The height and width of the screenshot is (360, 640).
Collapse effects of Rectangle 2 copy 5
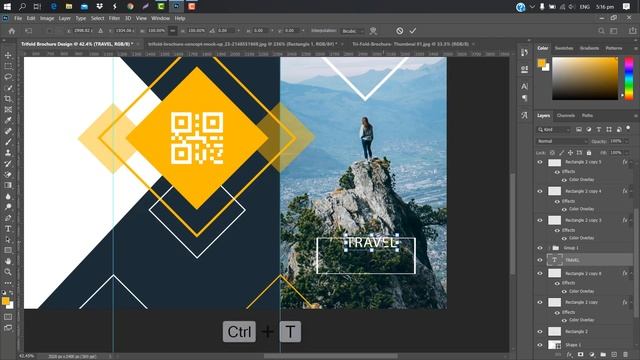coord(631,162)
